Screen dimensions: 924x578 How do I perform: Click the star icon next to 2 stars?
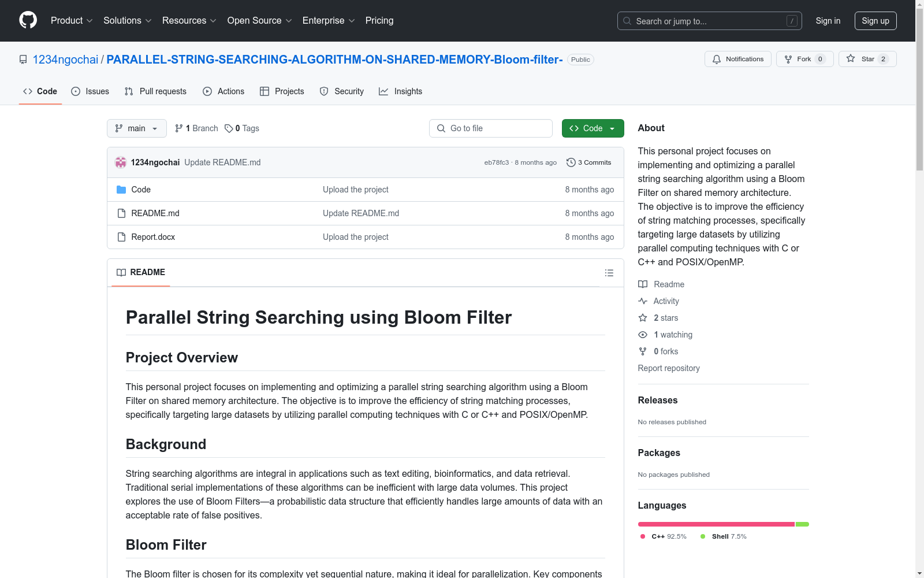[643, 318]
